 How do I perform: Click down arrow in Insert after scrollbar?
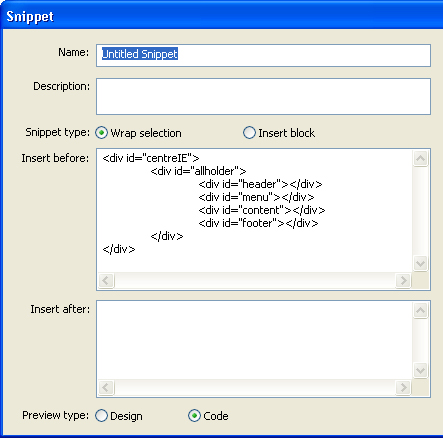click(420, 370)
